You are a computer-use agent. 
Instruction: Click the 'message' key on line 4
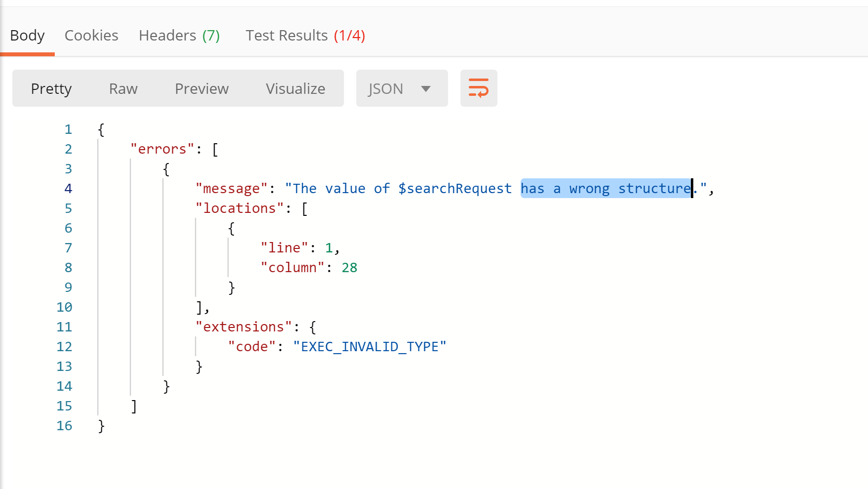coord(230,188)
